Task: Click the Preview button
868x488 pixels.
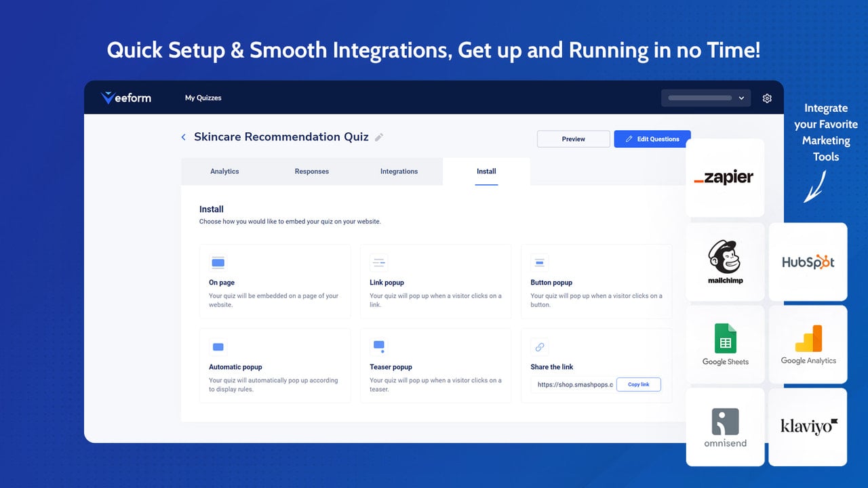Action: [574, 139]
